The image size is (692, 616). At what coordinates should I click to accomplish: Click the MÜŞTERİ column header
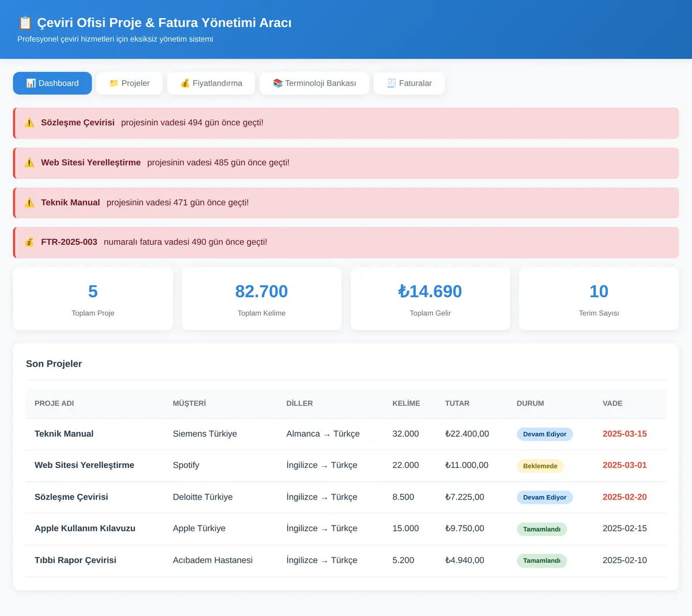[189, 403]
